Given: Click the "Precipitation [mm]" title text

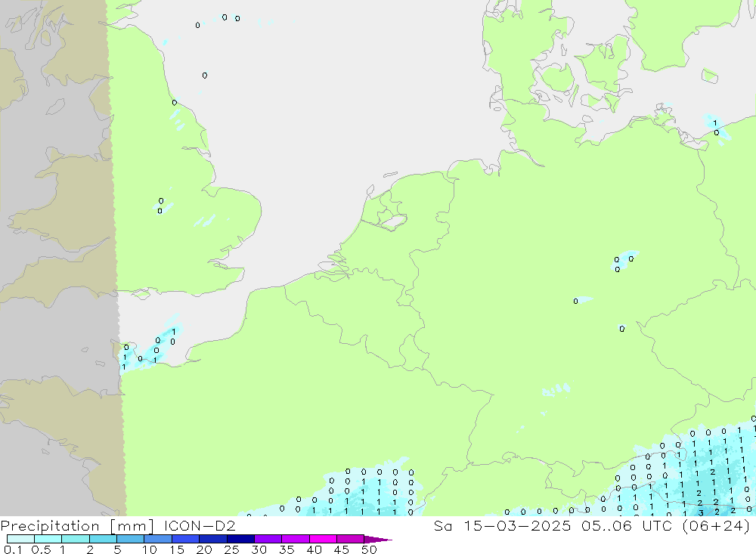Looking at the screenshot, I should click(77, 526).
